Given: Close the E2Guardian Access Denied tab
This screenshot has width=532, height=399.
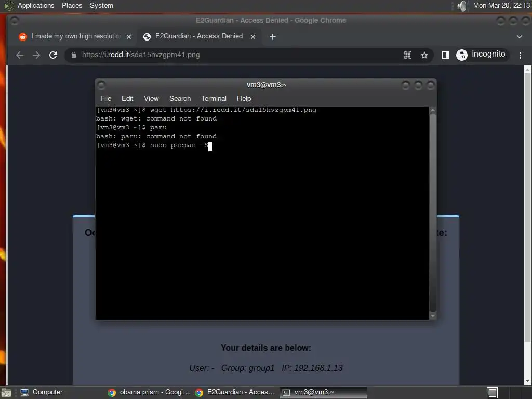Looking at the screenshot, I should tap(253, 37).
